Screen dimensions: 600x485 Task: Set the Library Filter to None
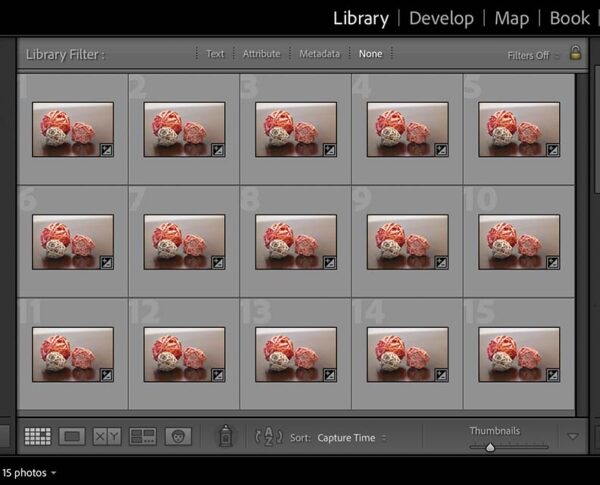pyautogui.click(x=371, y=54)
